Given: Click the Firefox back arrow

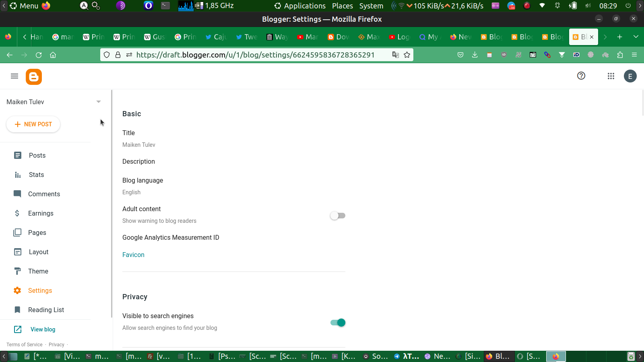Looking at the screenshot, I should [10, 55].
